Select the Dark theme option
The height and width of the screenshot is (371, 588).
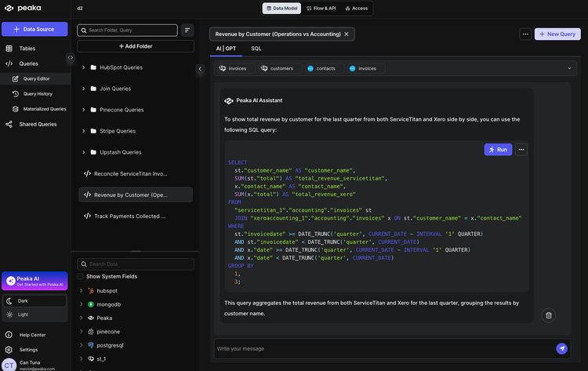(24, 300)
